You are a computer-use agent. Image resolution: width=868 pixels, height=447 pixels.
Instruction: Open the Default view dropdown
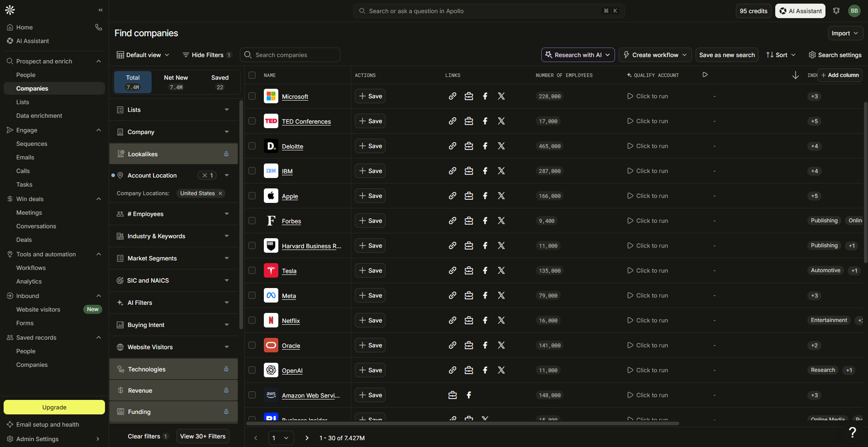143,55
